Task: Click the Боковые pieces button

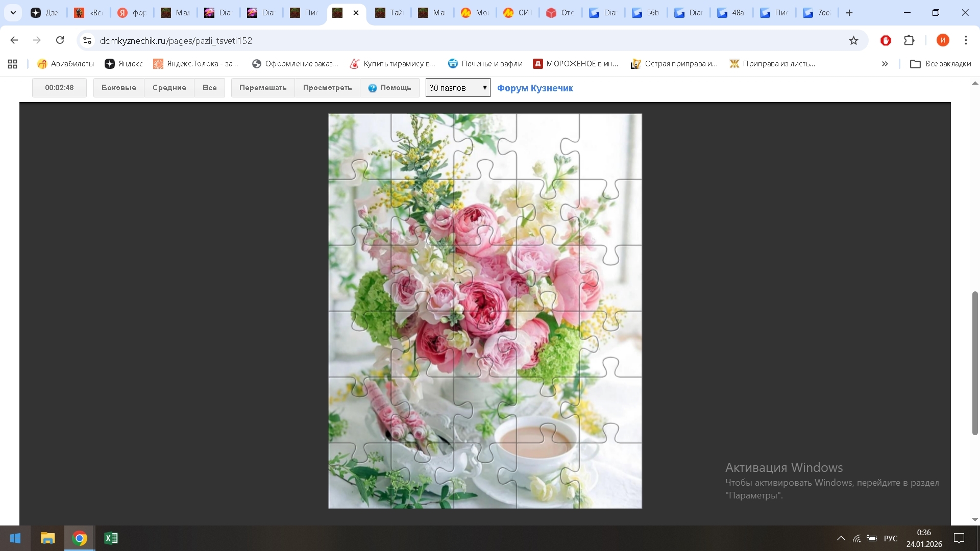Action: (x=118, y=88)
